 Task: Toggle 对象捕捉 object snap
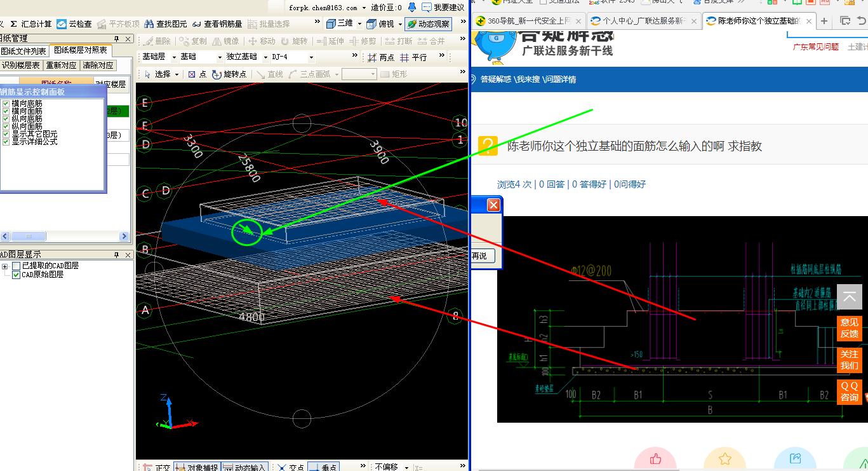197,467
